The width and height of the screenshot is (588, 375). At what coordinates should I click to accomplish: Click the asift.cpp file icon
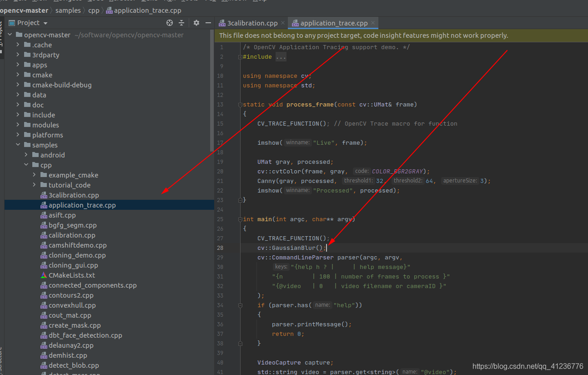coord(44,215)
